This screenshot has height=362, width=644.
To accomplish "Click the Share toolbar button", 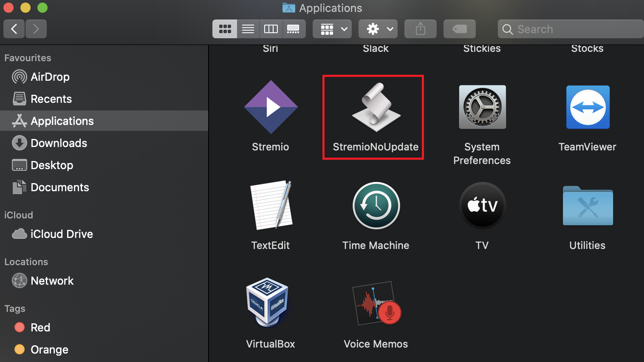I will [421, 29].
